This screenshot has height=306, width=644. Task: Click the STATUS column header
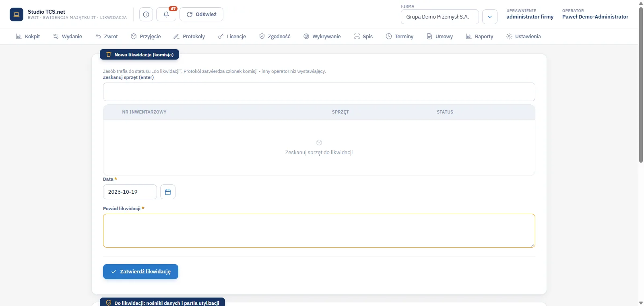point(445,112)
